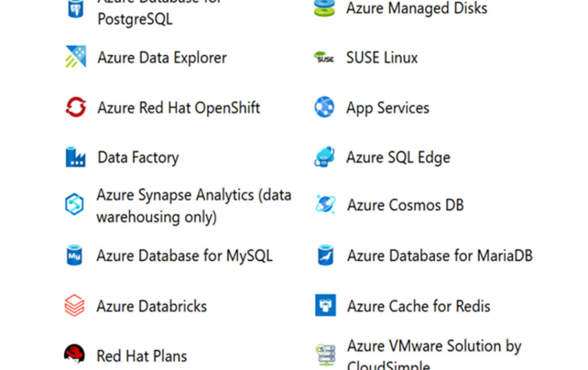Open Azure Synapse Analytics data warehousing label

(194, 206)
